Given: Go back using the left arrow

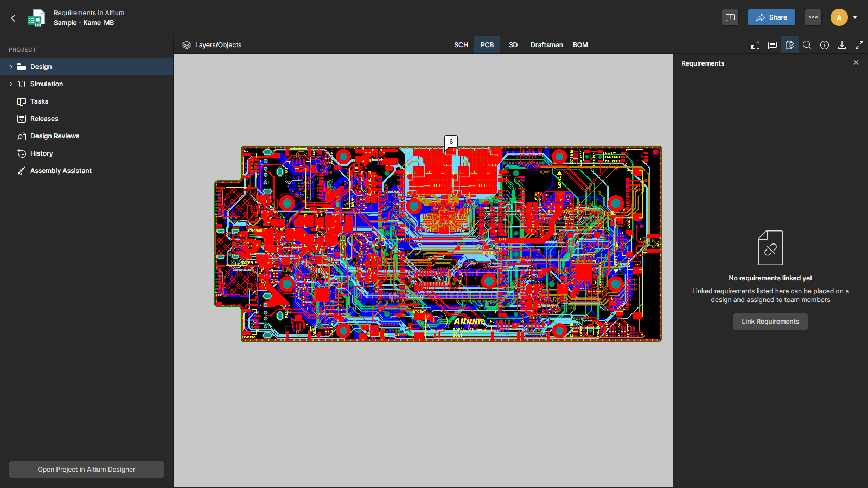Looking at the screenshot, I should click(14, 18).
